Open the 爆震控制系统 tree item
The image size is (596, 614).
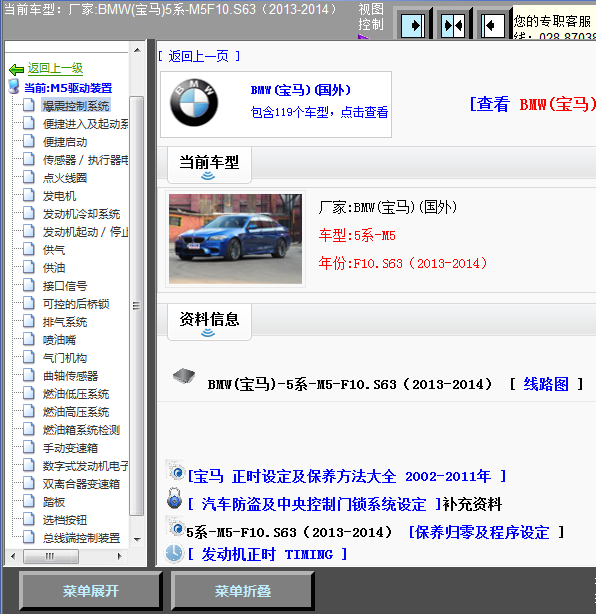[76, 106]
